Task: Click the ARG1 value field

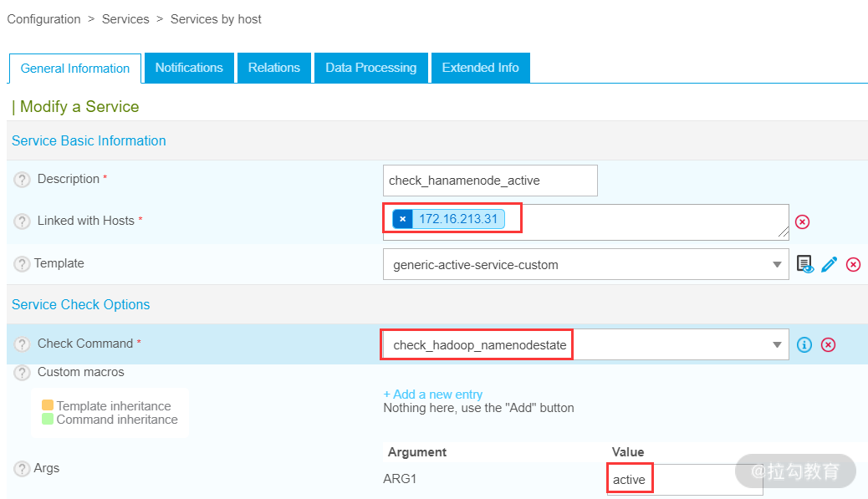Action: click(685, 480)
